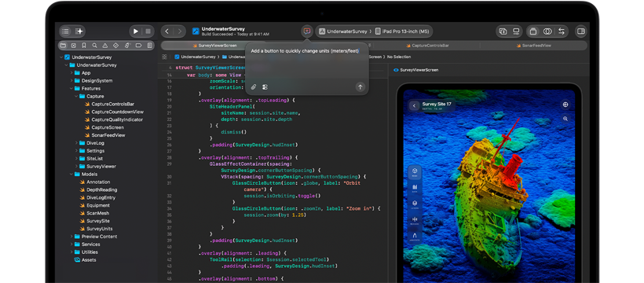Send the prompt with the up-arrow button
This screenshot has height=283, width=644.
click(360, 87)
